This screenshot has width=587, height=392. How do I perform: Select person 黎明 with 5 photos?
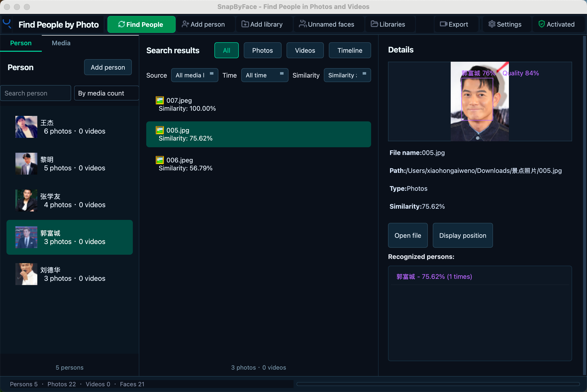point(70,164)
